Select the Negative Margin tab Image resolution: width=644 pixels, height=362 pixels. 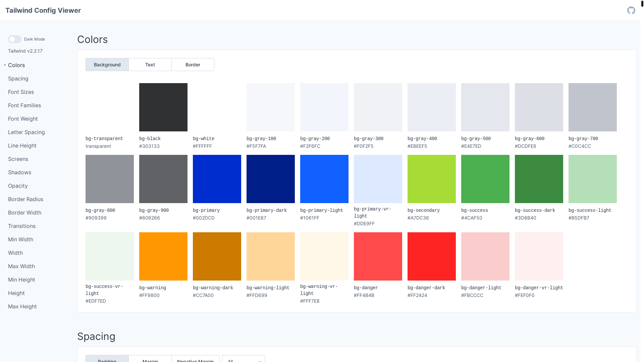point(195,359)
